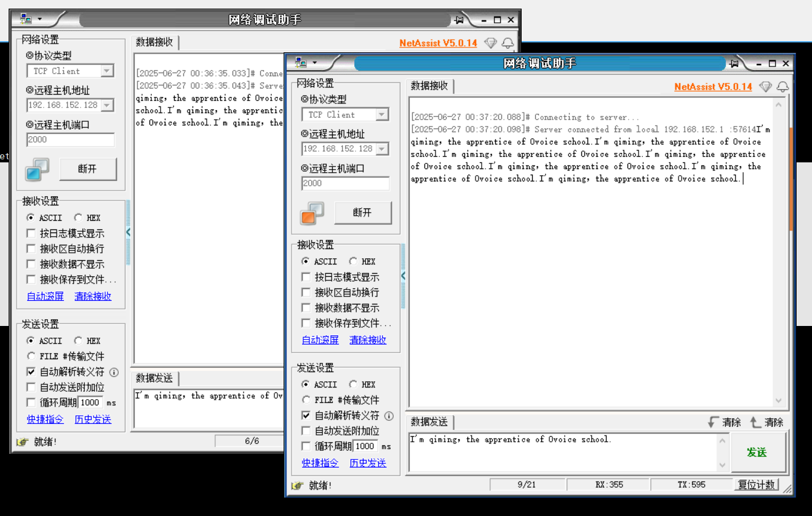Click the send text box in front window
The height and width of the screenshot is (516, 812).
tap(563, 453)
